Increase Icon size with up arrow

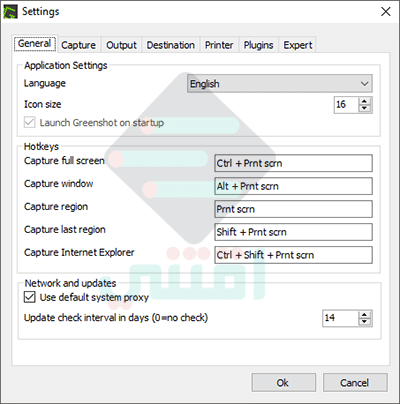[365, 101]
